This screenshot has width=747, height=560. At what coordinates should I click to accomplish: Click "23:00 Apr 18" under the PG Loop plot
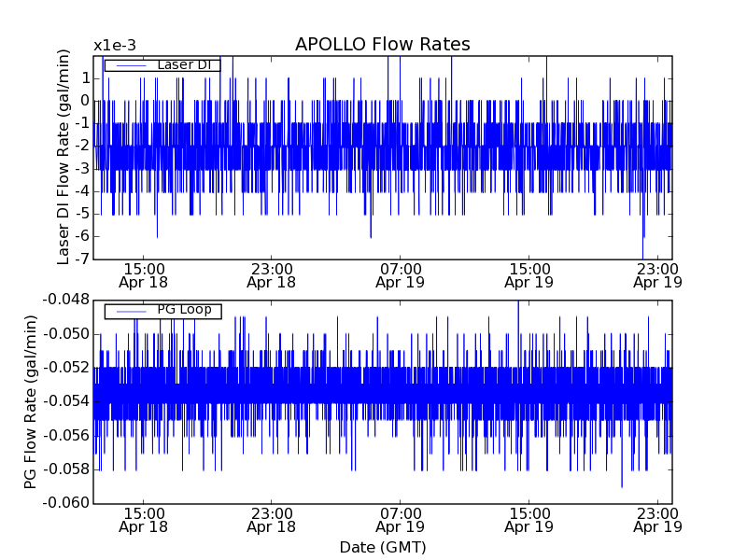(x=272, y=521)
